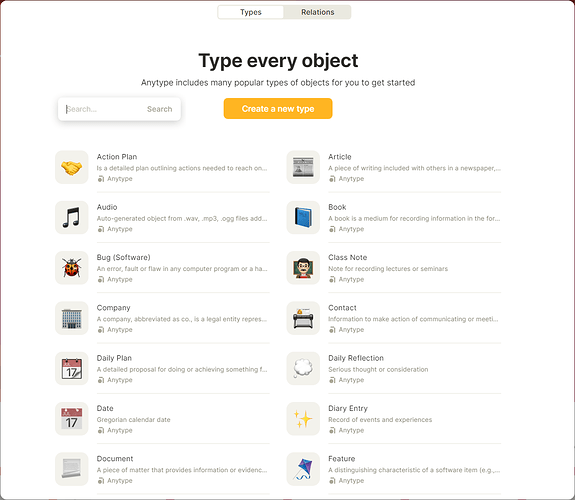575x500 pixels.
Task: Select the Diary Entry sparkles icon
Action: (303, 419)
